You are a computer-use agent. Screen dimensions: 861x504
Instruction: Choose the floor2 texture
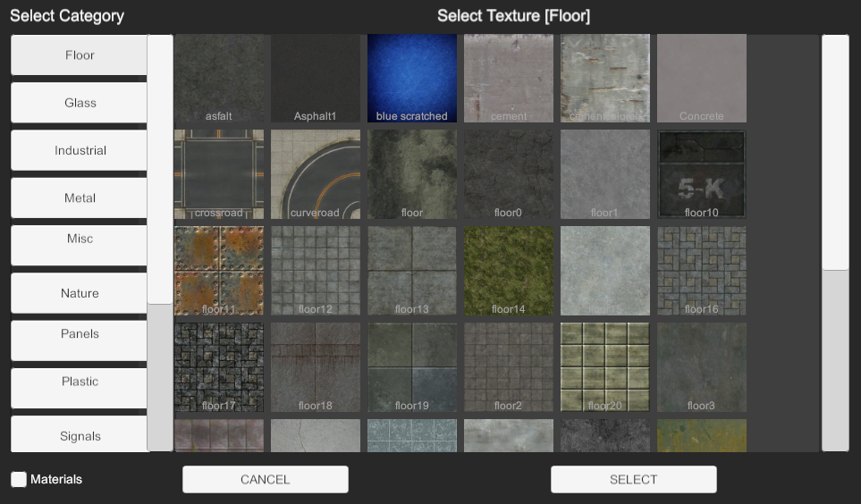(509, 368)
